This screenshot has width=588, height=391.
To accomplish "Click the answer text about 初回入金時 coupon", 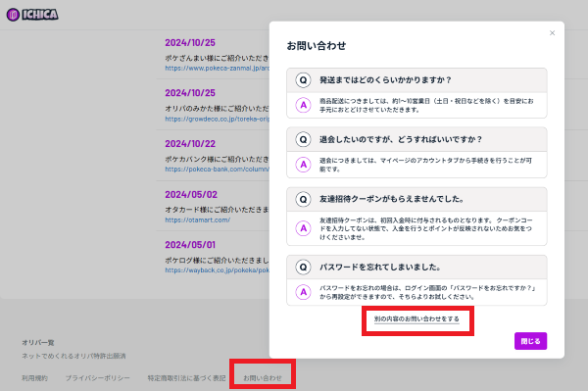I will pos(425,228).
